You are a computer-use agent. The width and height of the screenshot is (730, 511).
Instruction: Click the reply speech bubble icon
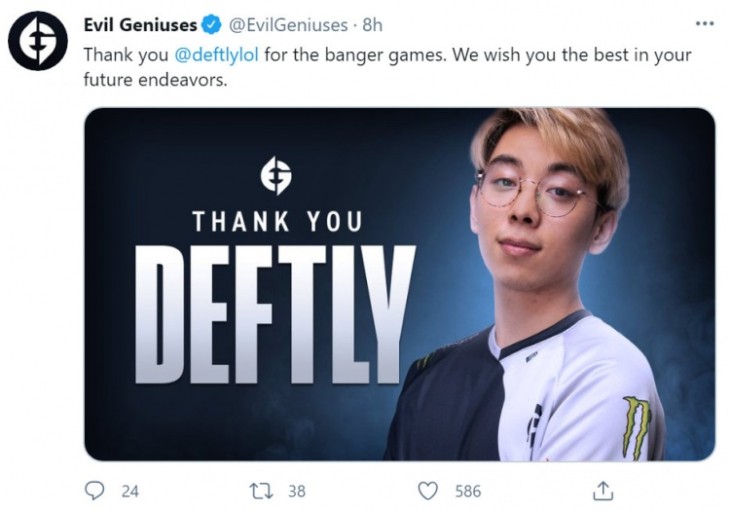[95, 491]
